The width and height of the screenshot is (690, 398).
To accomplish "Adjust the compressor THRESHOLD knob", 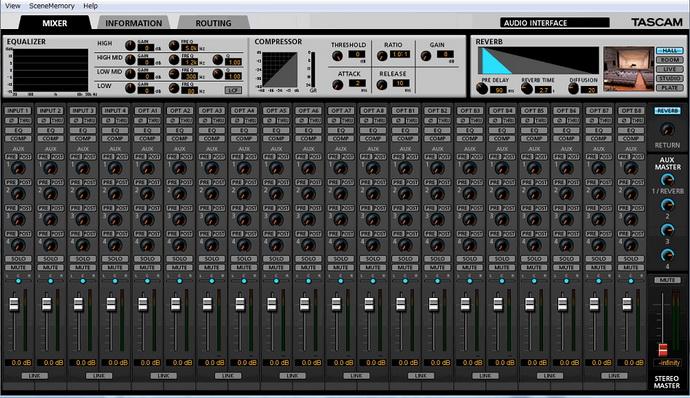I will 338,56.
